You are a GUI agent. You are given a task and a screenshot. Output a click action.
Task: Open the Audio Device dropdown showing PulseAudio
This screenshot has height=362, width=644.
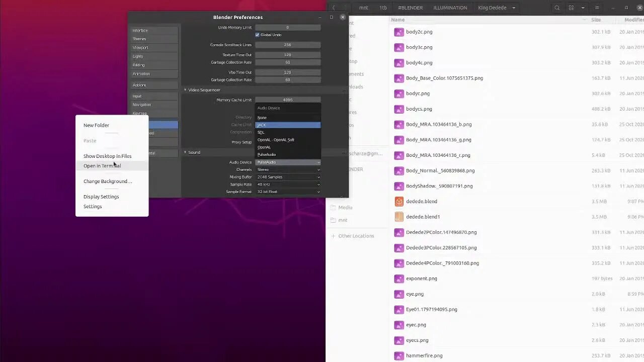(288, 162)
